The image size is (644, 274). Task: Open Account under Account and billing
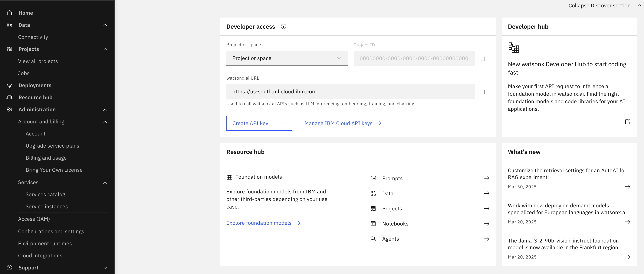(x=35, y=134)
